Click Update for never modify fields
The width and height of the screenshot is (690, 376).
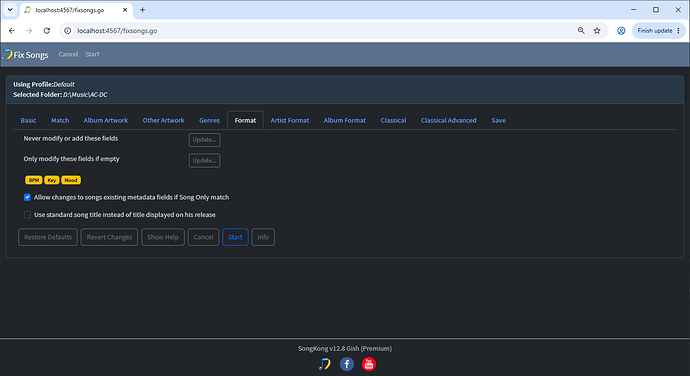pos(204,140)
